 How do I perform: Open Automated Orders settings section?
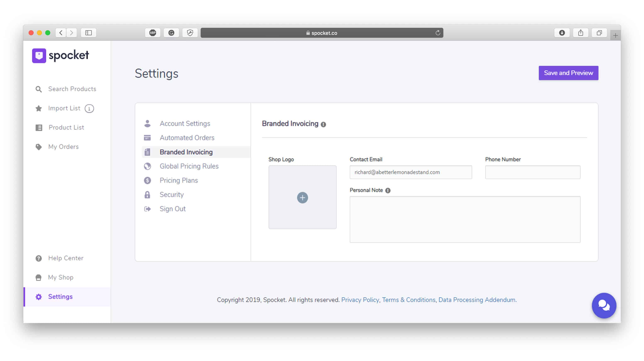pyautogui.click(x=187, y=137)
